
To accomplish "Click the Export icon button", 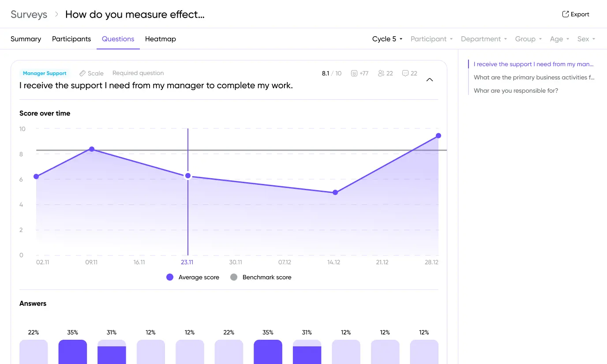I will point(565,14).
